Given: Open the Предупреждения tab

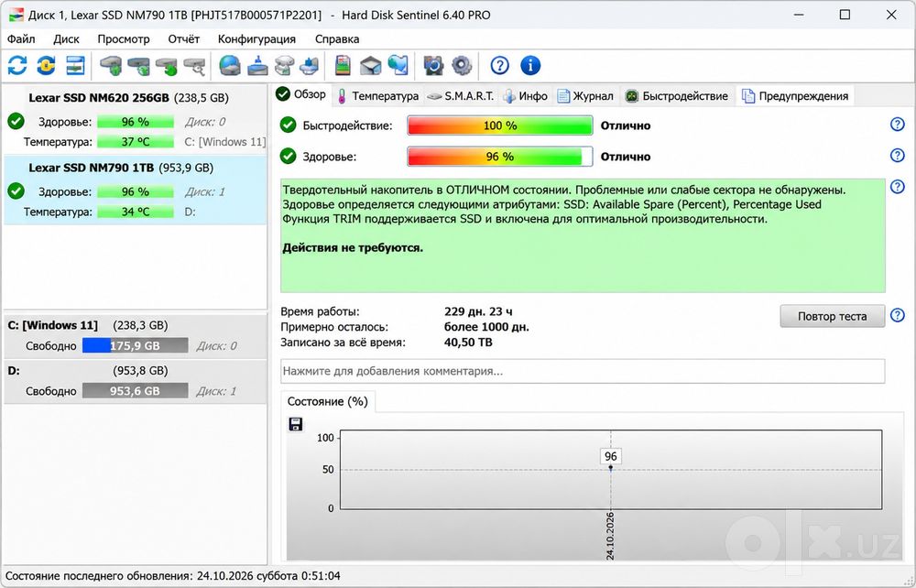Looking at the screenshot, I should 795,96.
